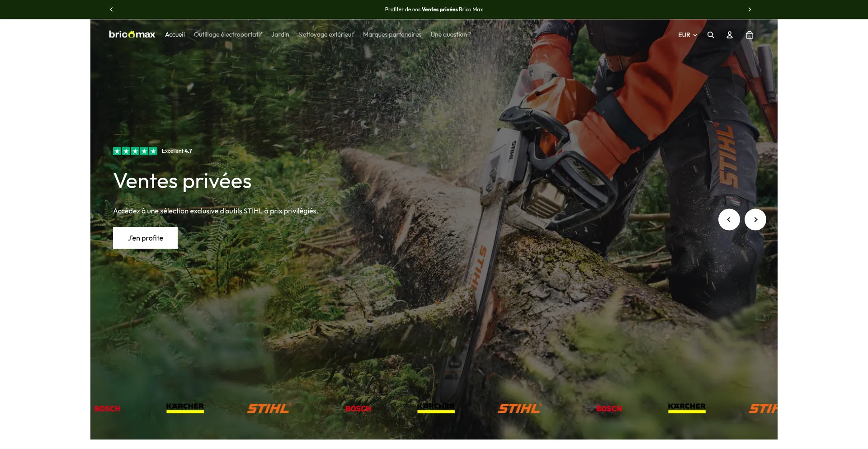Go back to previous carousel slide
Image resolution: width=868 pixels, height=449 pixels.
729,219
